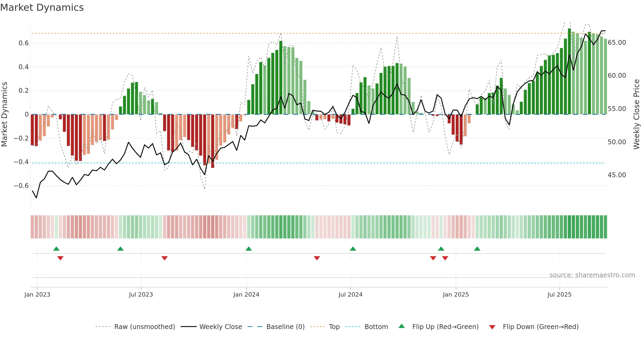Toggle the Raw (unsmoothed) legend entry

135,327
